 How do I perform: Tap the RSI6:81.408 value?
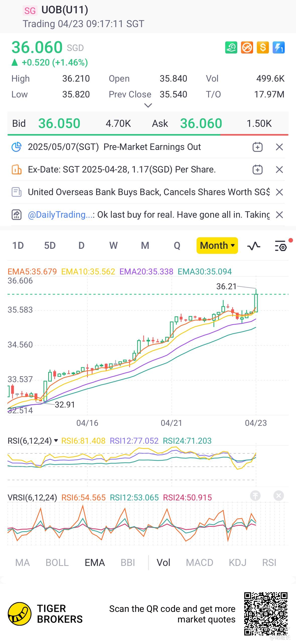click(83, 441)
